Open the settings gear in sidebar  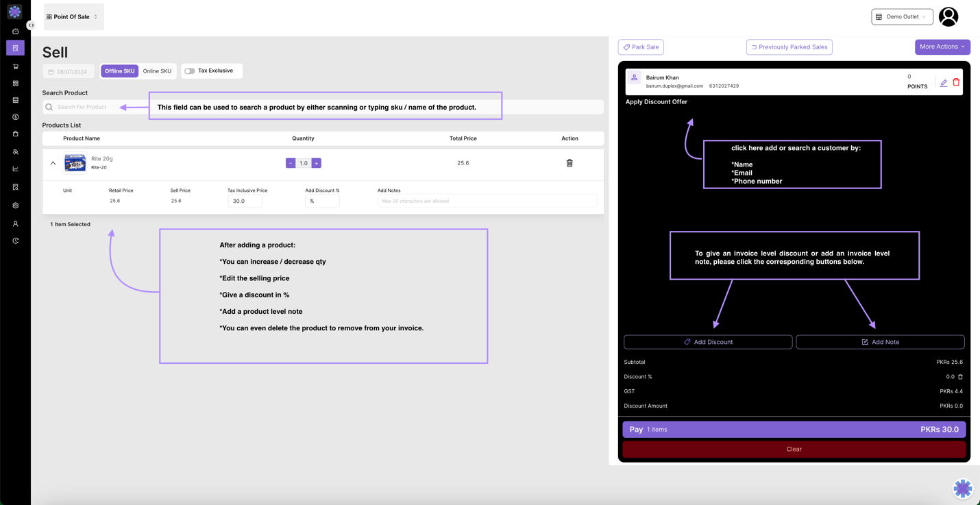(x=15, y=206)
